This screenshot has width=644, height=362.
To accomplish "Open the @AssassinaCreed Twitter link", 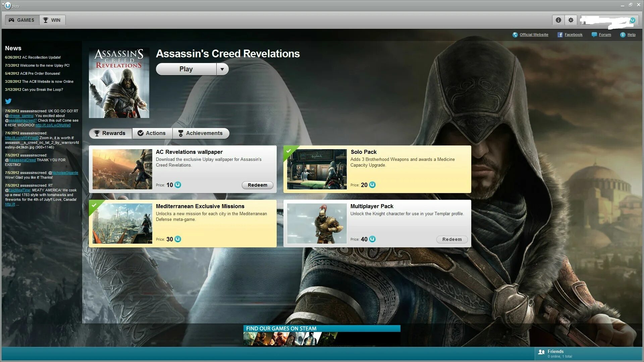I will pos(22,160).
